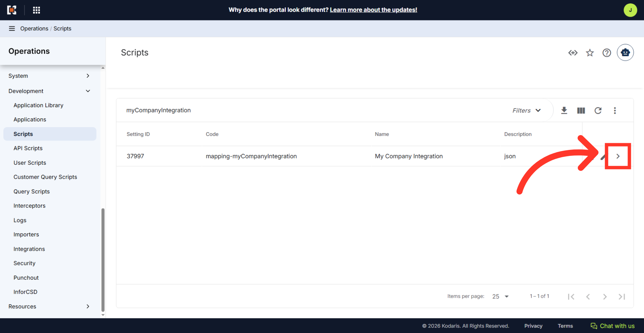Select Scripts in sidebar
The image size is (644, 333).
50,134
